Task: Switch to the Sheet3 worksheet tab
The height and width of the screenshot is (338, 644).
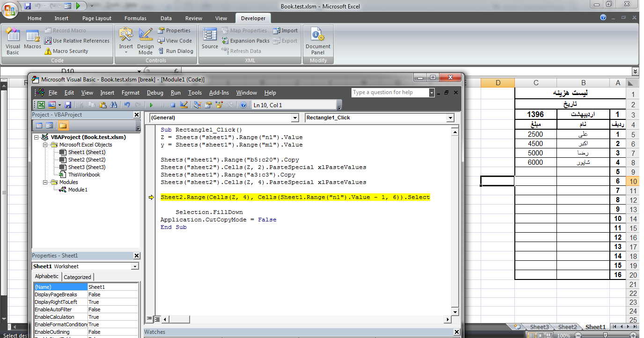Action: [x=539, y=327]
